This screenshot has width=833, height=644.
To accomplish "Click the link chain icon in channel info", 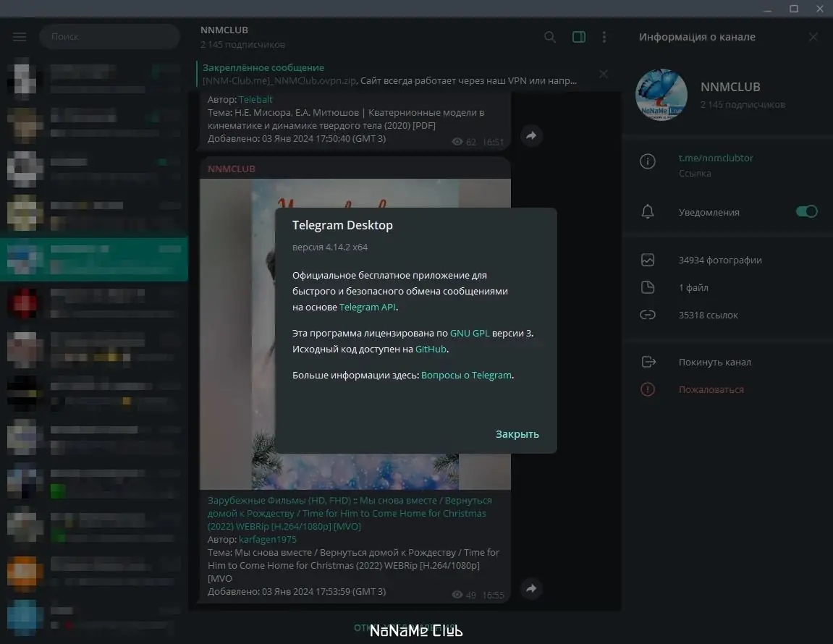I will coord(648,315).
